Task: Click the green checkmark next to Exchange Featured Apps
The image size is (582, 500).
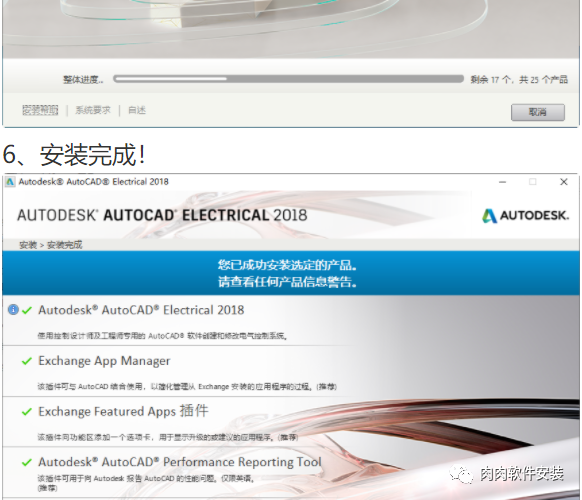Action: pos(27,412)
